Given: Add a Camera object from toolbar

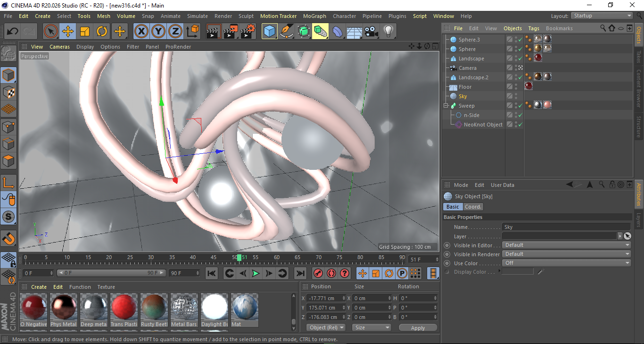Looking at the screenshot, I should point(372,32).
